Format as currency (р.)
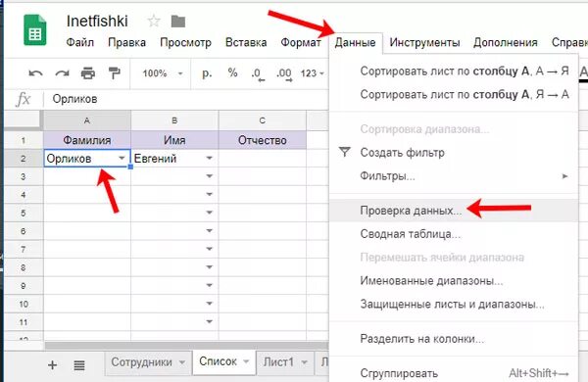Viewport: 588px width, 382px height. (x=207, y=73)
